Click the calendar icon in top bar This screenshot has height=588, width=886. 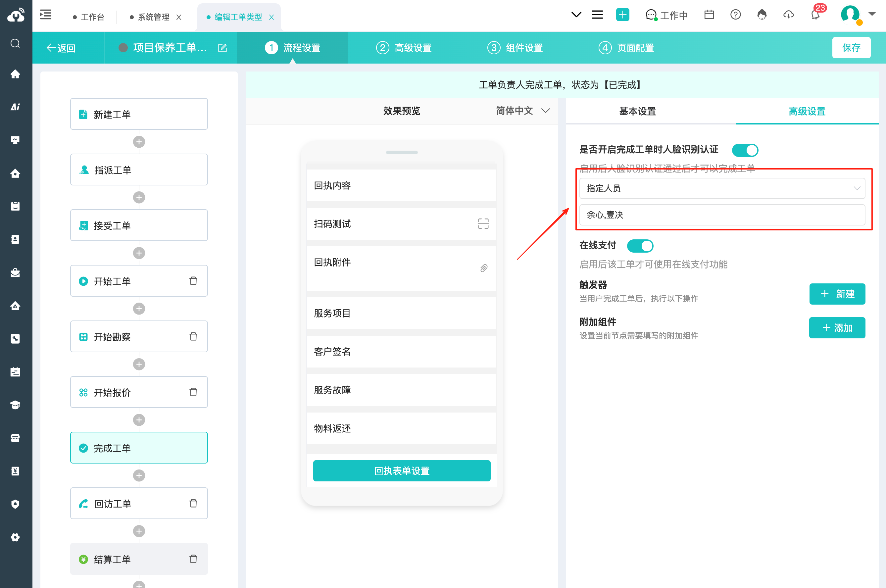click(709, 15)
